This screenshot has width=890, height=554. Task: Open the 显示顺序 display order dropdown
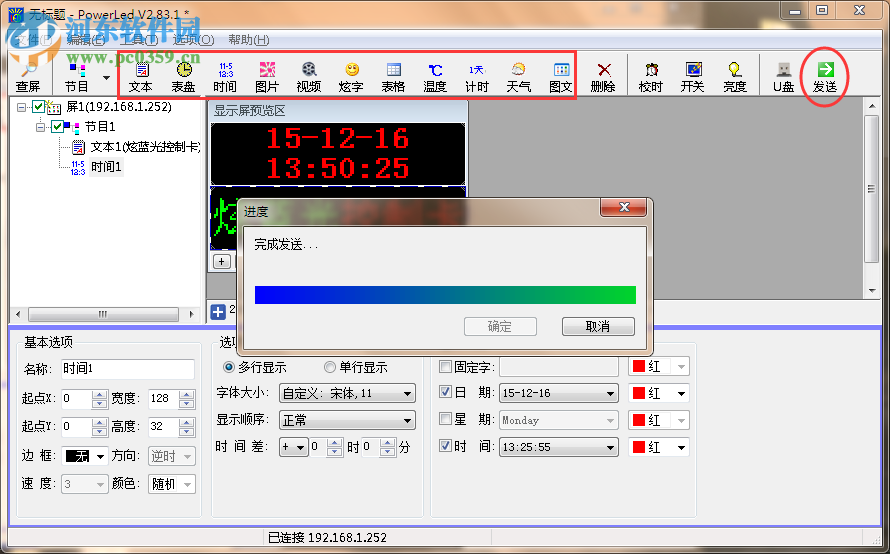pos(347,420)
